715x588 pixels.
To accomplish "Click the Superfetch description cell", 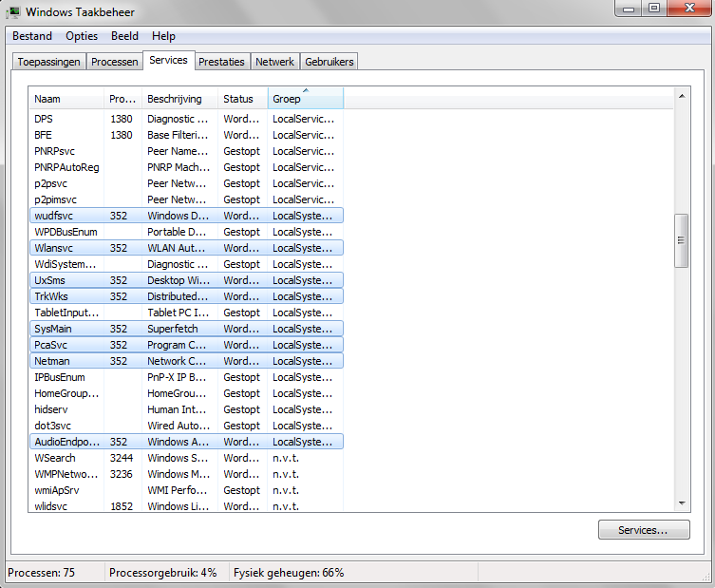I will click(173, 329).
